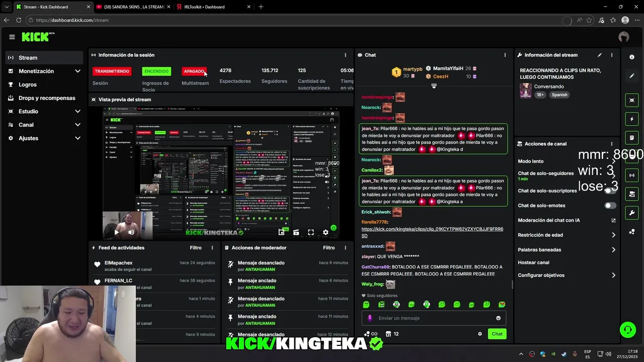Open mini player for stream preview
The height and width of the screenshot is (362, 644).
281,232
